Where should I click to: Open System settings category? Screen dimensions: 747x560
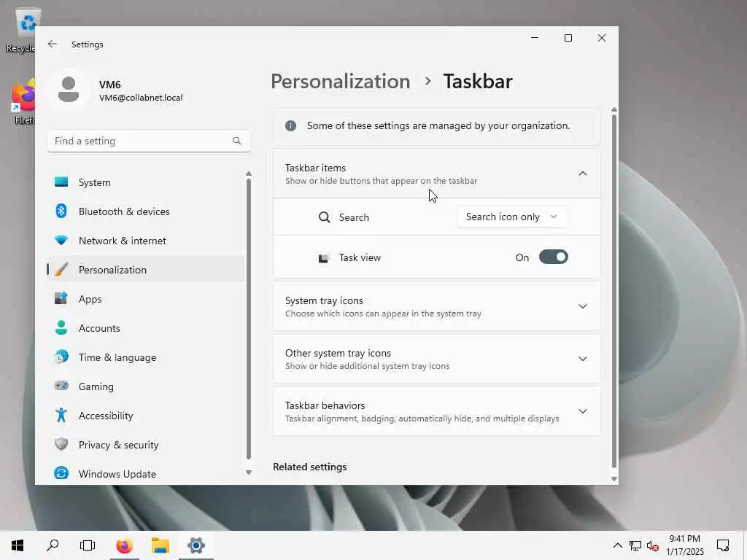coord(146,182)
